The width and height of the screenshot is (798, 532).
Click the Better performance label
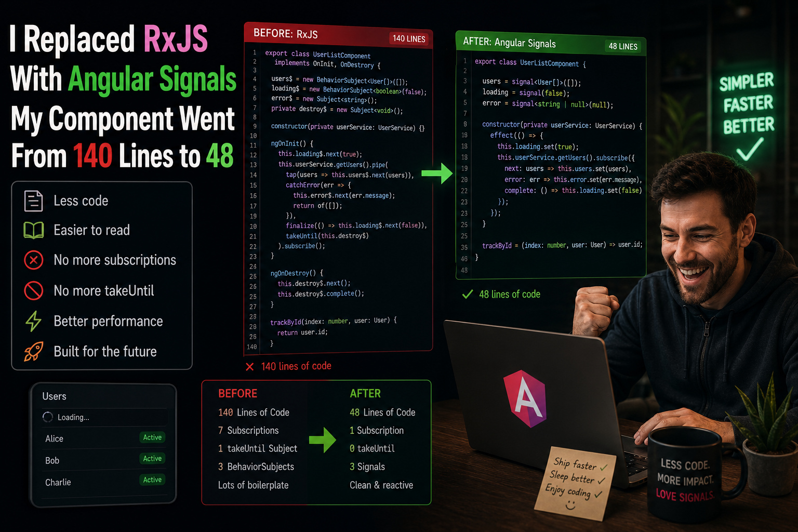(x=108, y=321)
